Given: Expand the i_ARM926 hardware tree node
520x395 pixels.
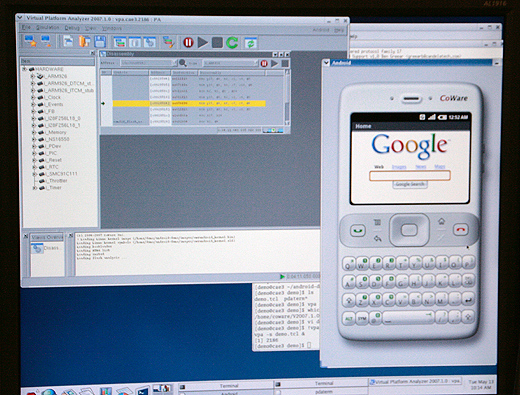Looking at the screenshot, I should click(x=33, y=76).
